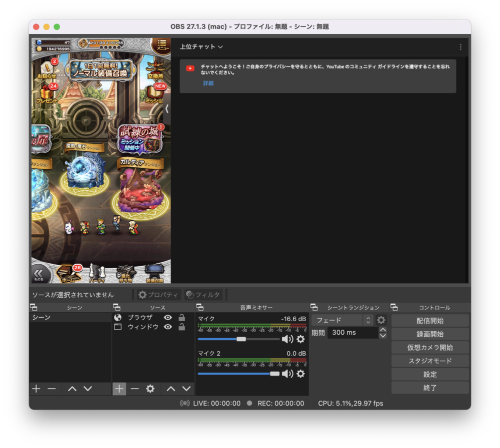This screenshot has height=448, width=500.
Task: Click the YouTube logo in chat welcome
Action: point(190,68)
